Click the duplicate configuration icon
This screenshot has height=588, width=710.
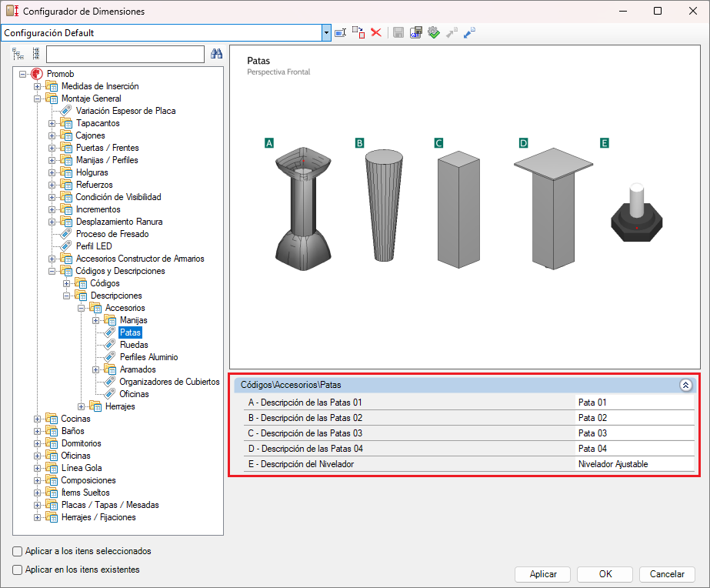(358, 32)
